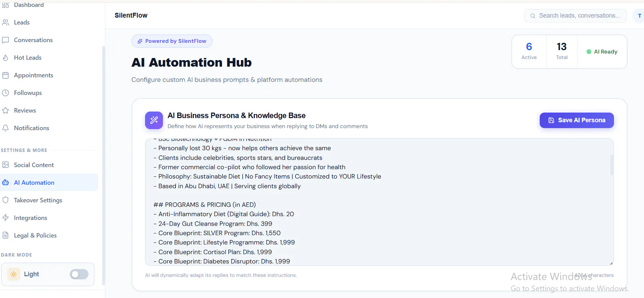Click the '24-Day Gut Cleanse Program' line
644x298 pixels.
pyautogui.click(x=213, y=224)
